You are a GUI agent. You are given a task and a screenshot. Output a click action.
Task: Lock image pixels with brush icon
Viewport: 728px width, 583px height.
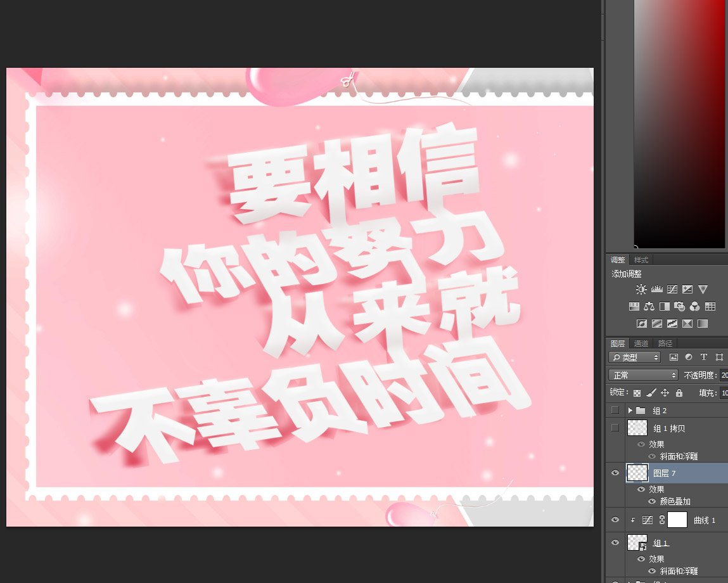click(651, 393)
